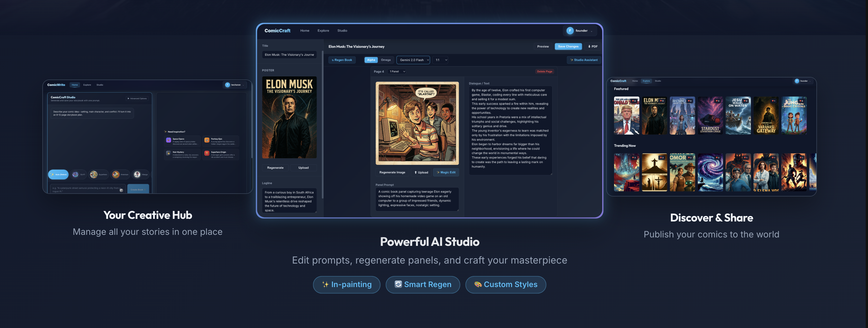The height and width of the screenshot is (328, 868).
Task: Choose the Noir Mystery inspiration card
Action: 182,154
